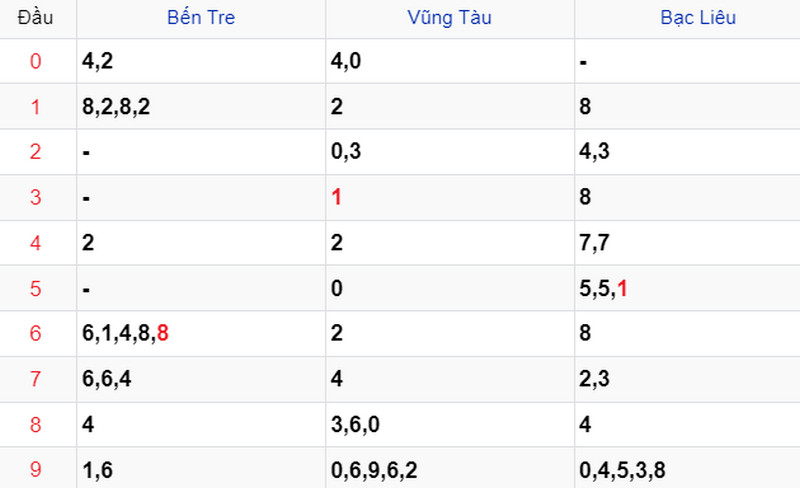Select row head number 9
Image resolution: width=800 pixels, height=488 pixels.
(35, 469)
